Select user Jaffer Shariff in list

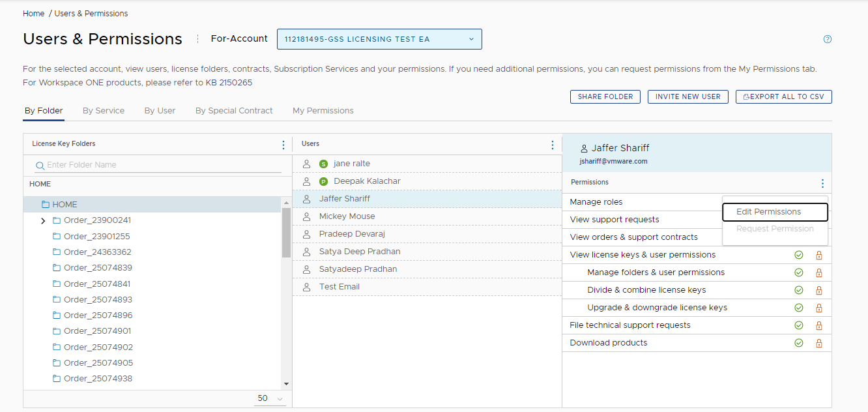427,199
